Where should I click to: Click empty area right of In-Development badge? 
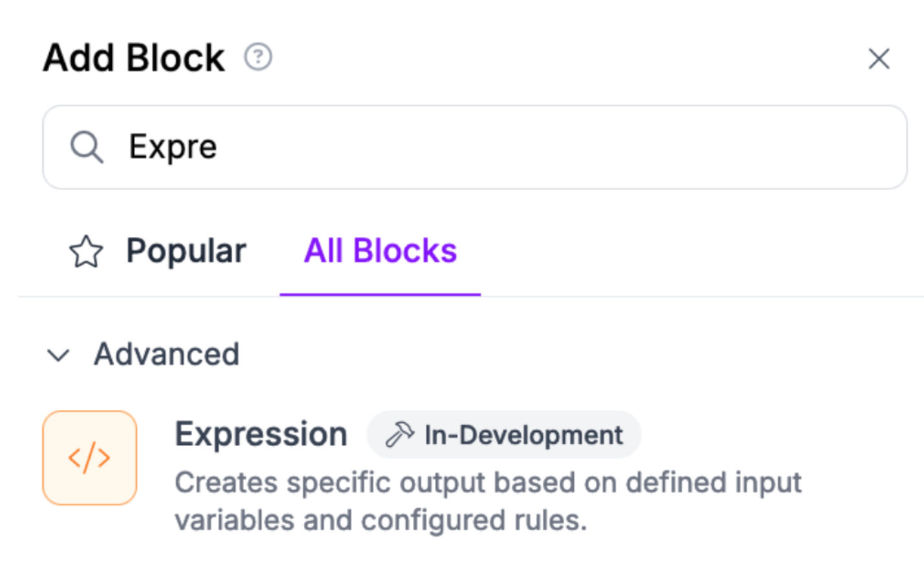pos(764,435)
